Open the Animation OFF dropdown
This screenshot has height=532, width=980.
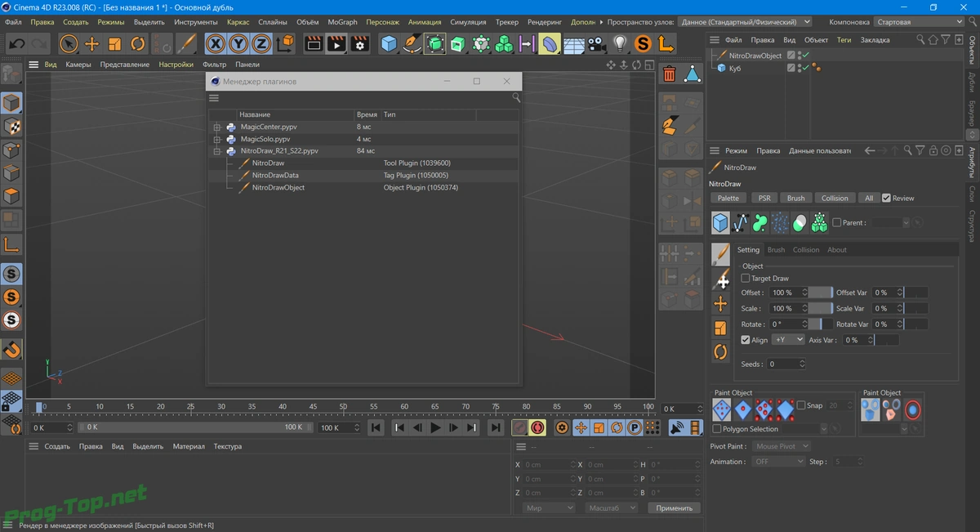click(779, 462)
